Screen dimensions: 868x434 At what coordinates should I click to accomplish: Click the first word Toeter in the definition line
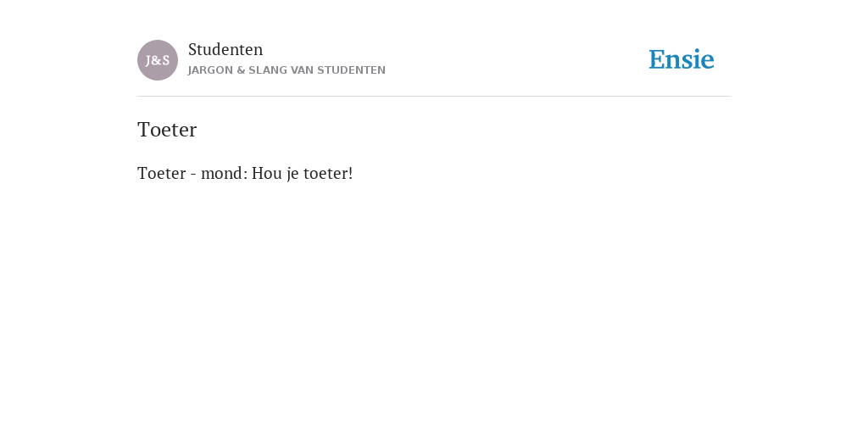pos(162,173)
